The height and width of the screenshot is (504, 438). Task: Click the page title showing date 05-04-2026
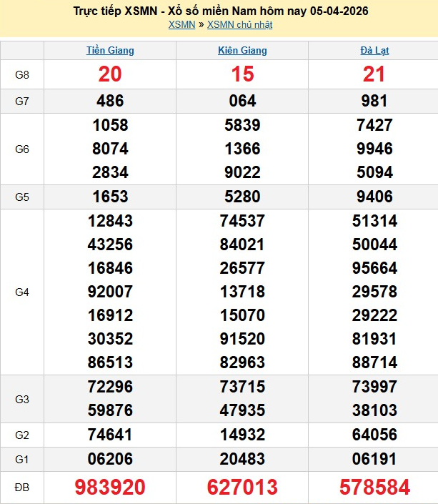coord(221,11)
